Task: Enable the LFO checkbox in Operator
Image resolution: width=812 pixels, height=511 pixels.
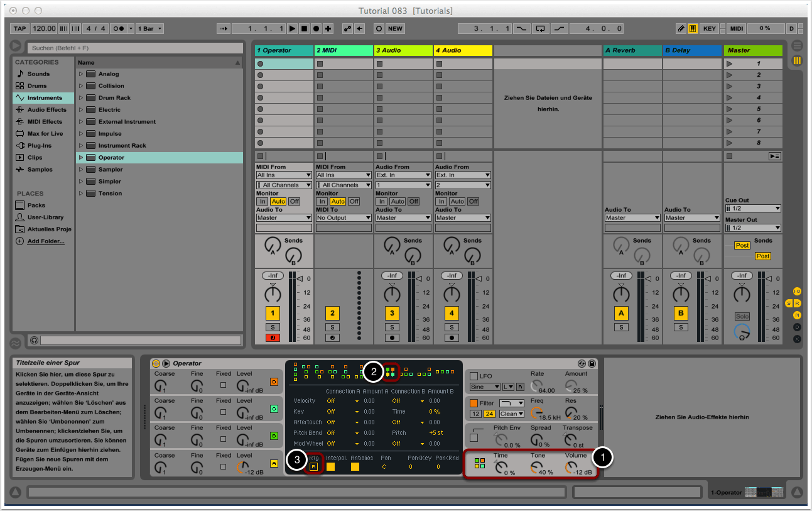Action: click(474, 376)
